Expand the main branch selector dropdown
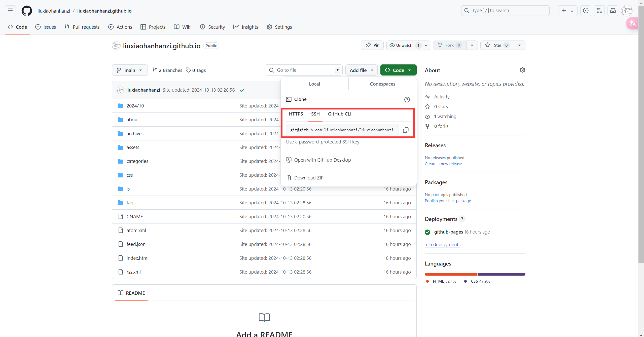This screenshot has width=644, height=337. (130, 70)
